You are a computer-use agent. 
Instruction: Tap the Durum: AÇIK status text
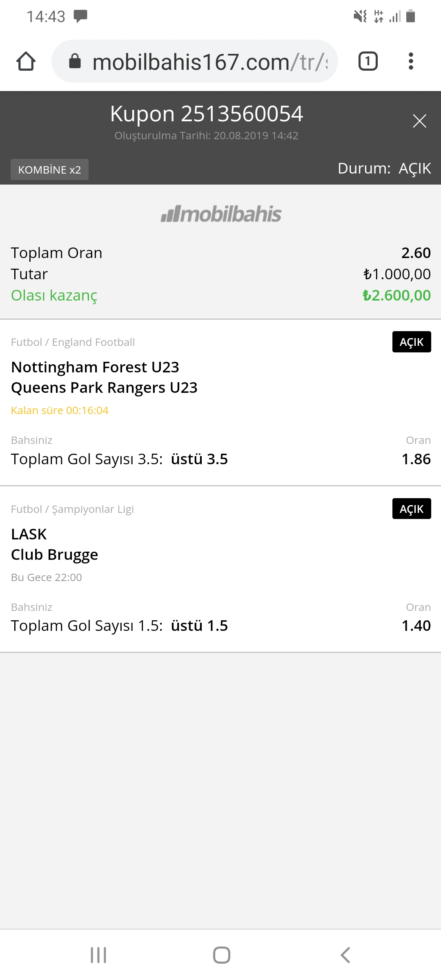click(384, 168)
